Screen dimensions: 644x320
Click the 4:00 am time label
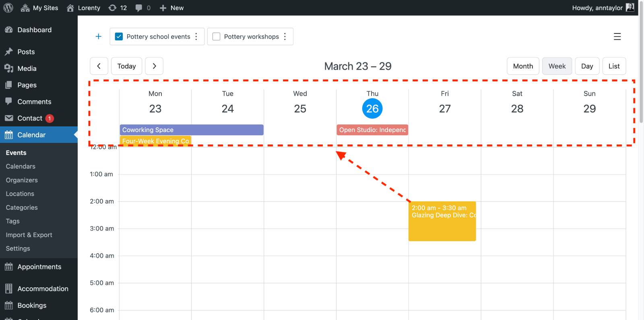pos(102,256)
